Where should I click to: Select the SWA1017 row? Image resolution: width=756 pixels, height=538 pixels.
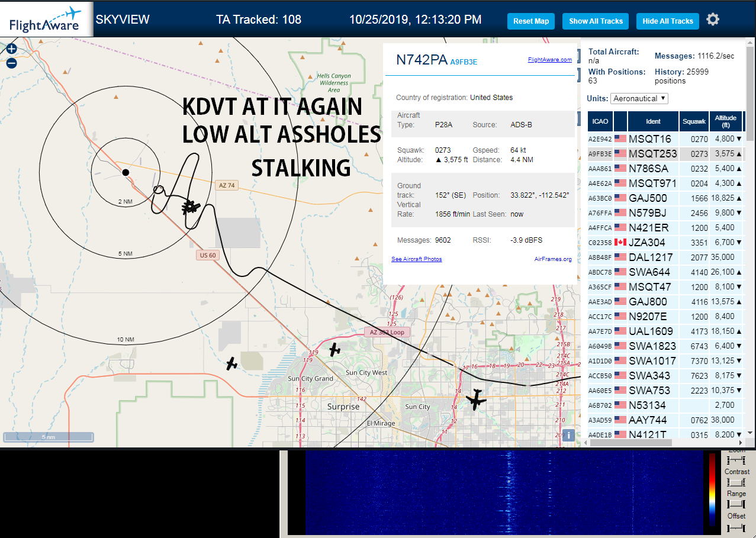(x=665, y=360)
